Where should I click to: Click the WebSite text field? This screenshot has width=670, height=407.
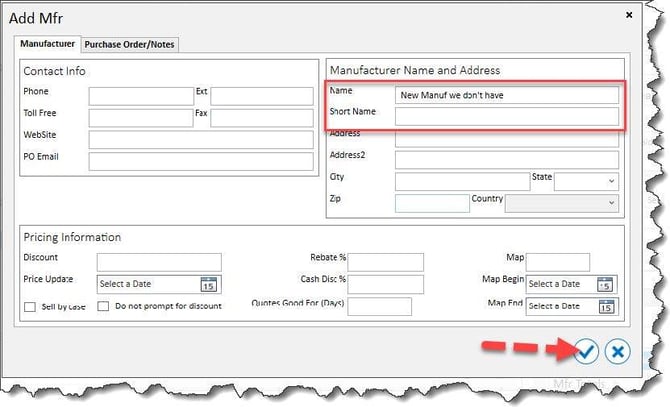pos(201,140)
